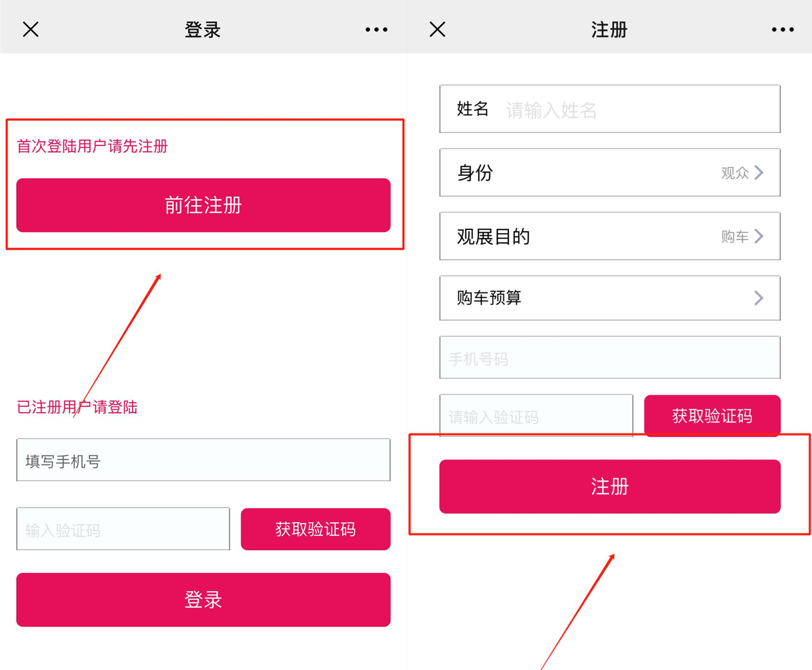Click the 请输入验证码 field on registration form
The height and width of the screenshot is (670, 812).
[536, 416]
